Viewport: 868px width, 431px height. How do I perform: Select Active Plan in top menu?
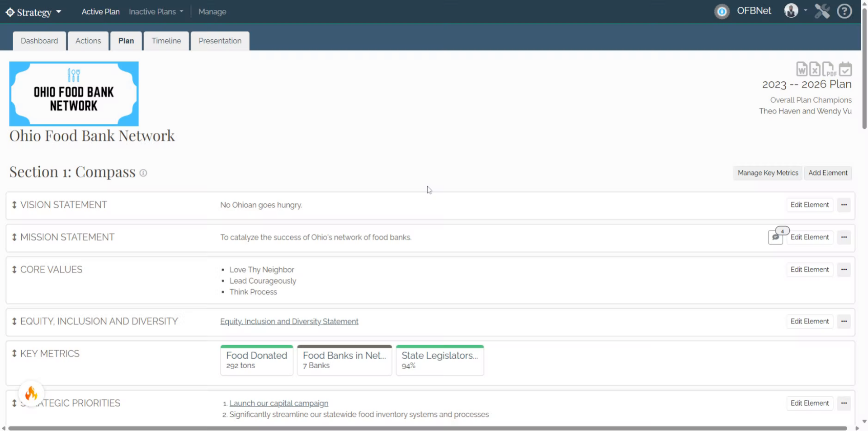pyautogui.click(x=100, y=12)
